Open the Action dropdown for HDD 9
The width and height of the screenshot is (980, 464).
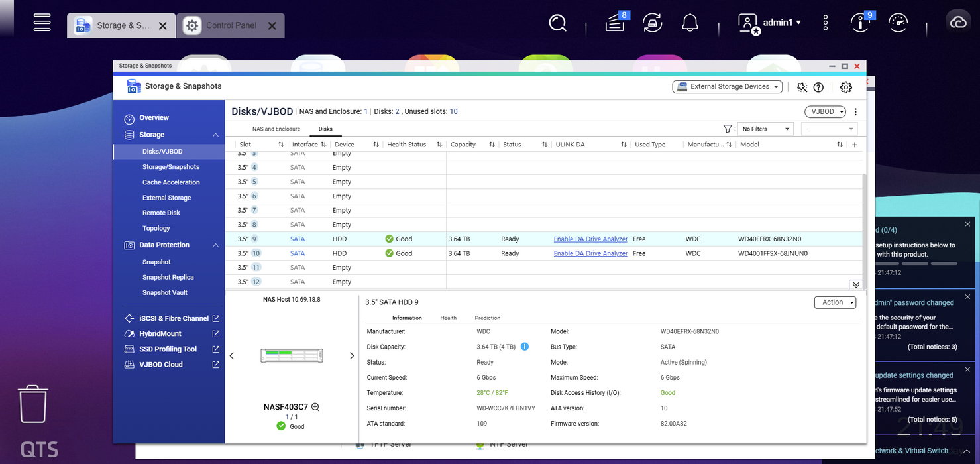pyautogui.click(x=835, y=302)
